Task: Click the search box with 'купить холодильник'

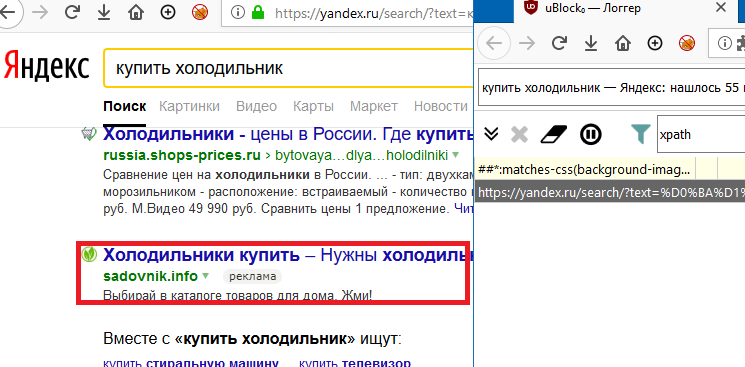Action: [288, 68]
